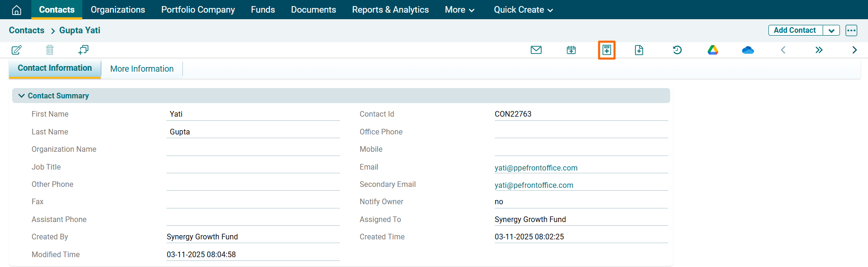Viewport: 868px width, 267px height.
Task: Open the Portfolio Company menu
Action: [x=198, y=10]
